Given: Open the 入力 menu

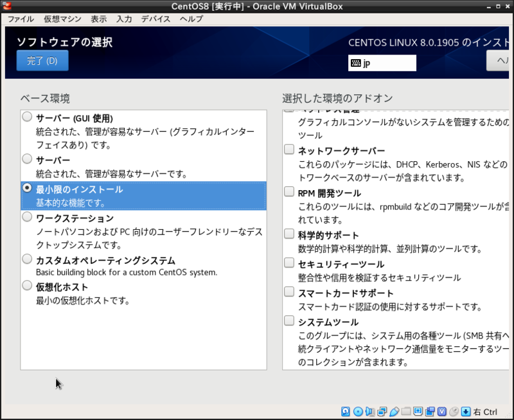Looking at the screenshot, I should tap(124, 19).
